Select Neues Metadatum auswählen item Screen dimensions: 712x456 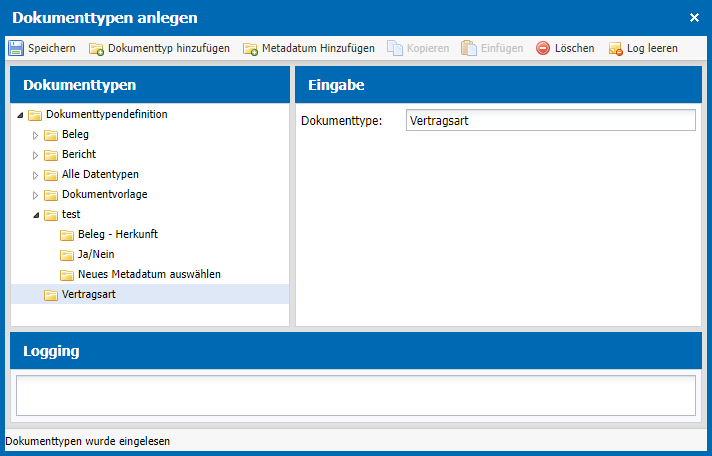(x=150, y=274)
